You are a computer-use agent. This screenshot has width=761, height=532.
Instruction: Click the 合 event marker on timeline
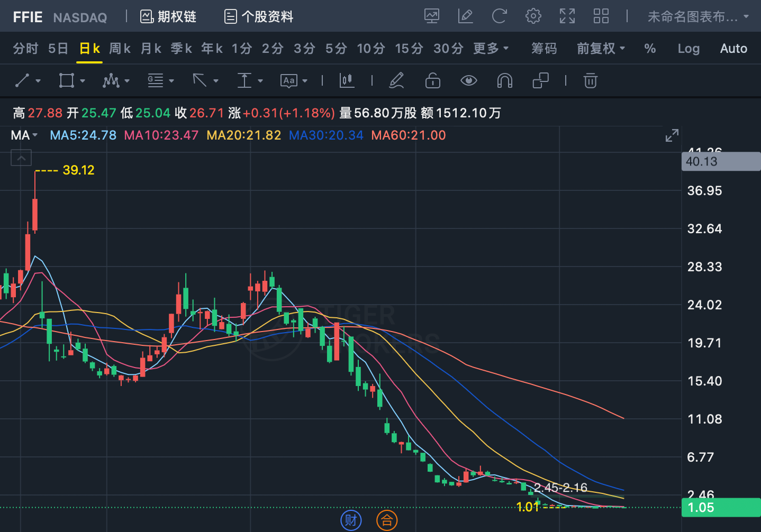click(x=387, y=520)
